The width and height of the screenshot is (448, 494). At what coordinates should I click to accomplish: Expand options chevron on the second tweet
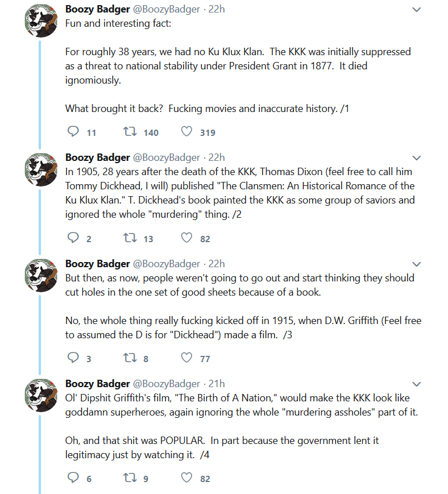[417, 158]
